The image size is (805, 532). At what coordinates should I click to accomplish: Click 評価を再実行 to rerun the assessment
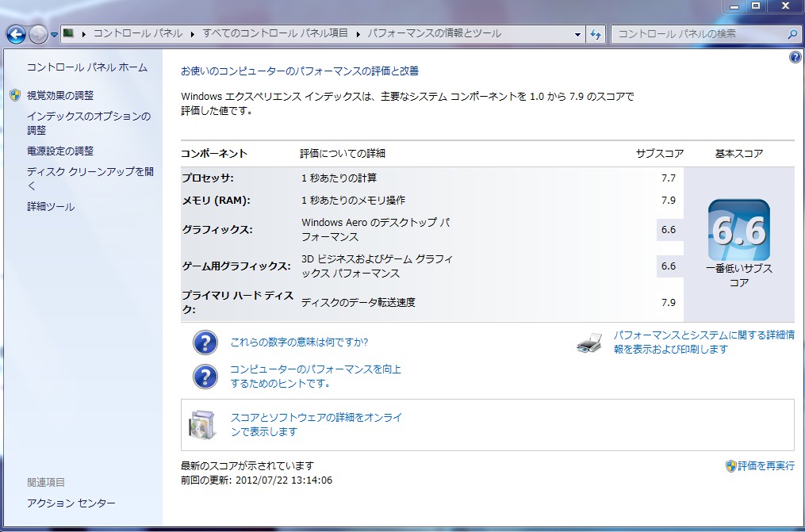[765, 466]
